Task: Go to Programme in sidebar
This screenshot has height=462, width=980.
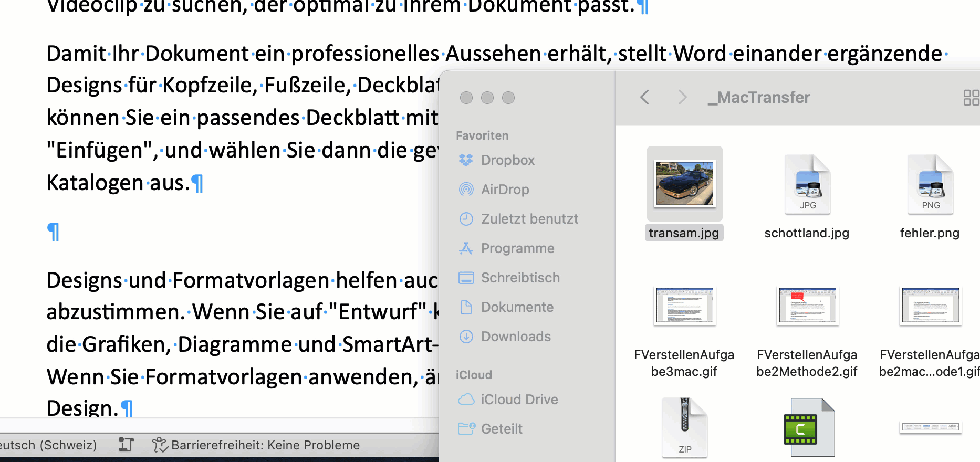Action: point(517,248)
